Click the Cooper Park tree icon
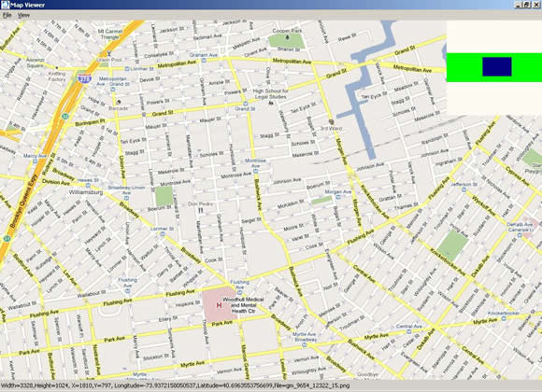 click(287, 37)
